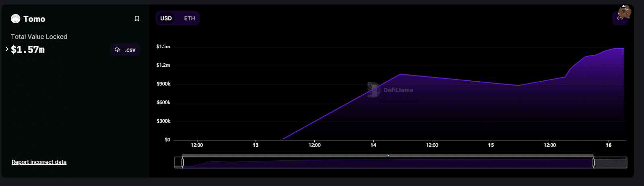This screenshot has width=644, height=186.
Task: Click the chart area above date 14
Action: [x=374, y=112]
